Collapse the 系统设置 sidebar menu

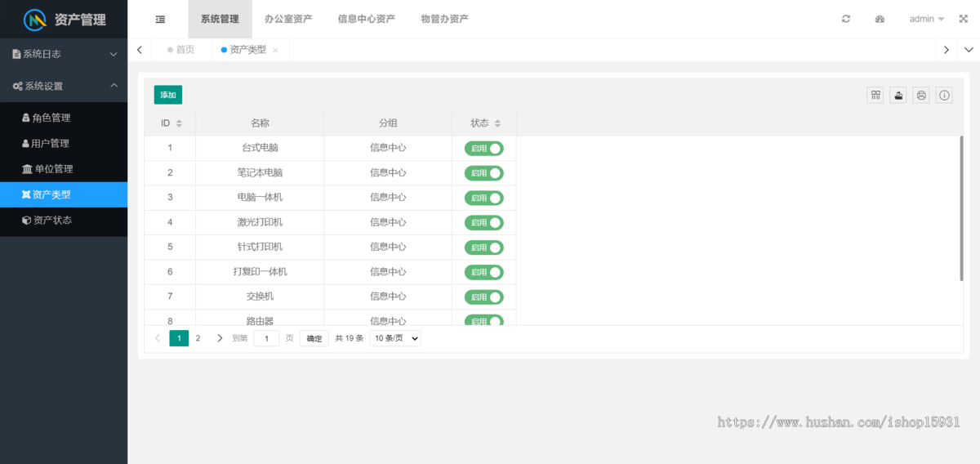tap(64, 86)
